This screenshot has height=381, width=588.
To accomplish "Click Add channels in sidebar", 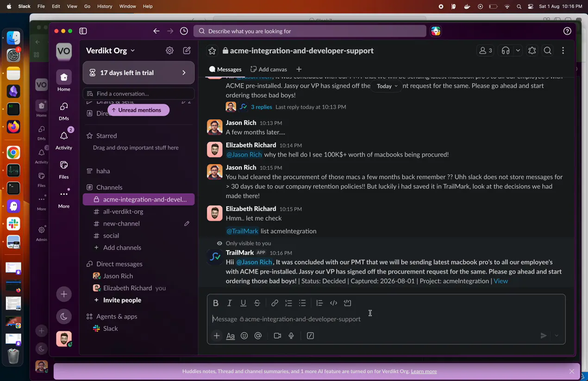I will point(138,248).
